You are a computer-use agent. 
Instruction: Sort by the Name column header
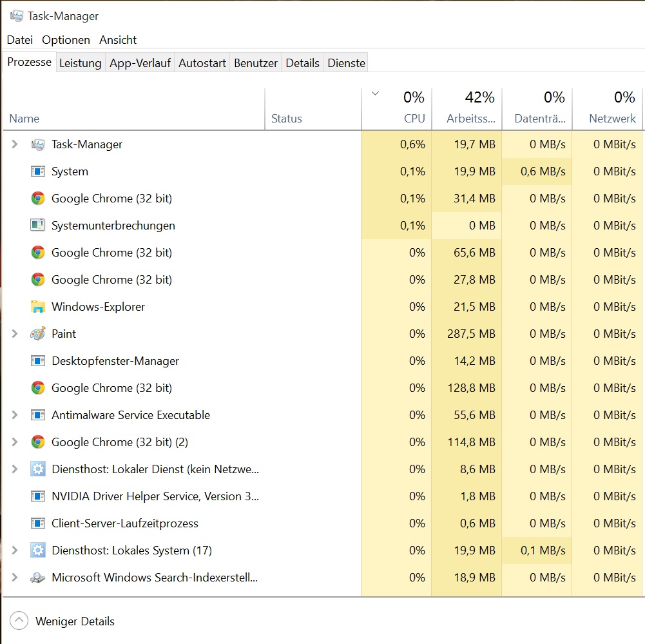coord(133,109)
